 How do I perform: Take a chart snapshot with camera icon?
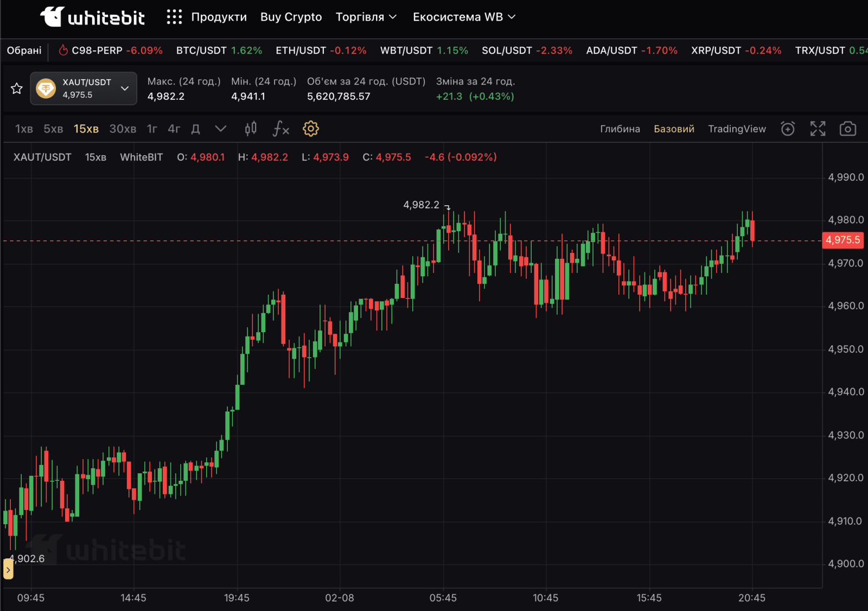coord(847,129)
